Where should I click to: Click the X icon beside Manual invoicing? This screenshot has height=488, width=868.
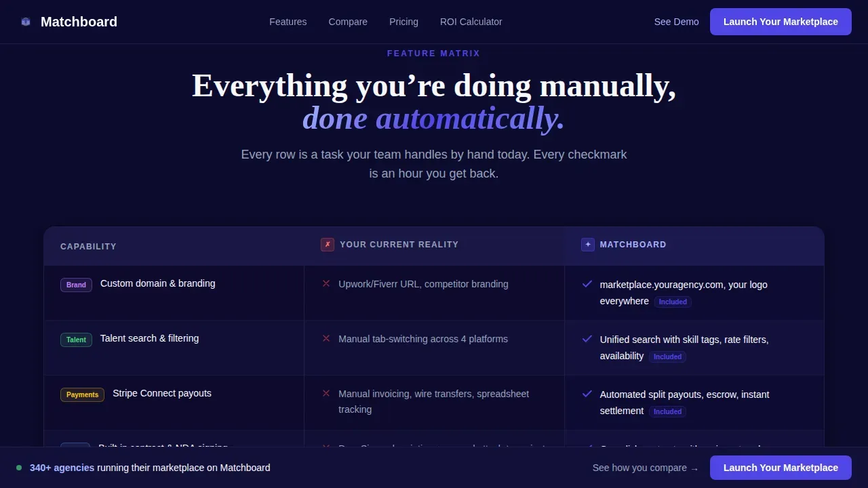coord(326,394)
